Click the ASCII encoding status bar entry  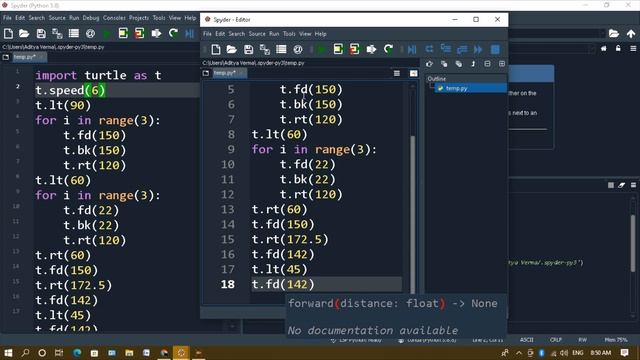point(527,340)
